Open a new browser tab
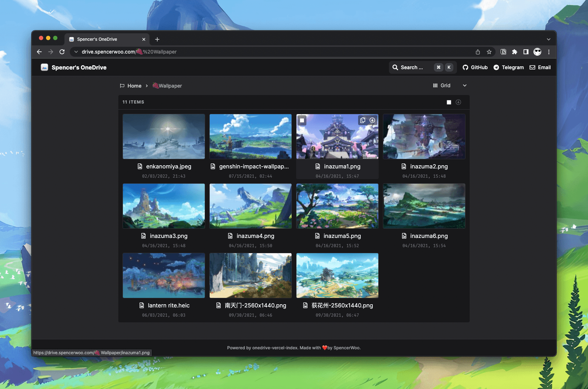 pyautogui.click(x=157, y=39)
